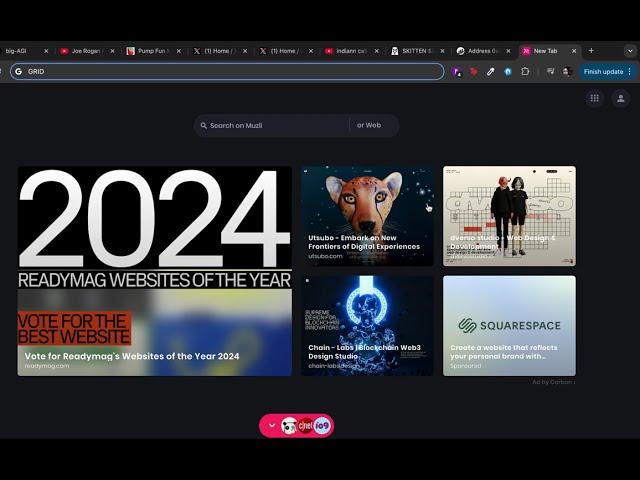
Task: Open the Extensions puzzle piece menu
Action: point(525,71)
